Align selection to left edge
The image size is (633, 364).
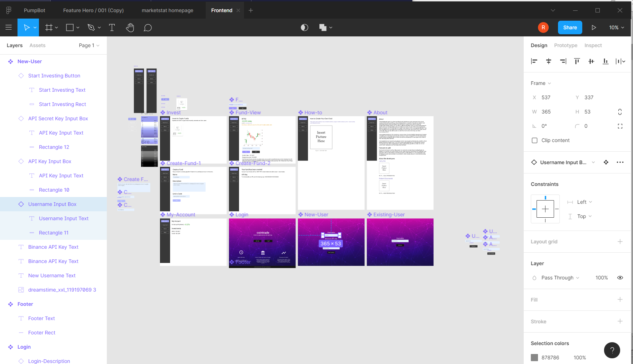pyautogui.click(x=534, y=61)
